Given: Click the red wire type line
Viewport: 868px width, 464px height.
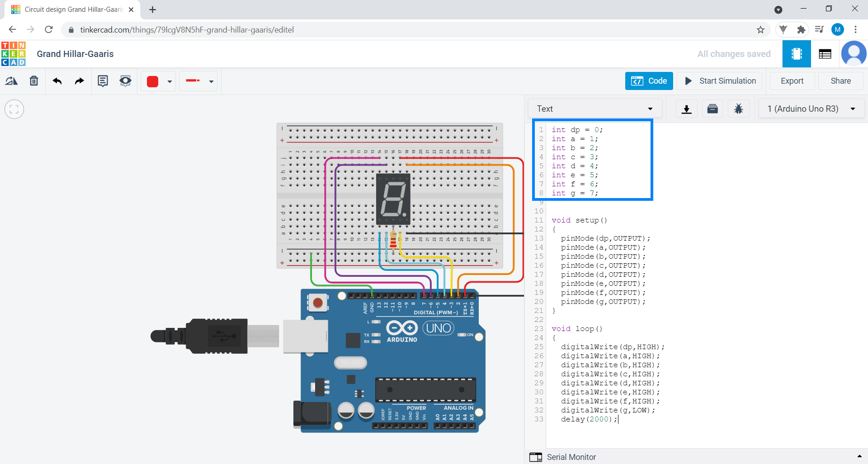Looking at the screenshot, I should pyautogui.click(x=193, y=81).
